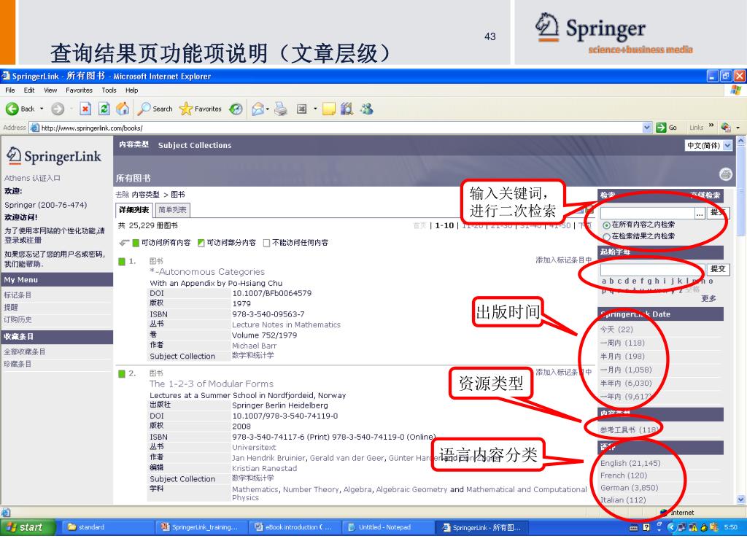Screen dimensions: 747x560
Task: Print page with the printer toolbar icon
Action: [281, 109]
